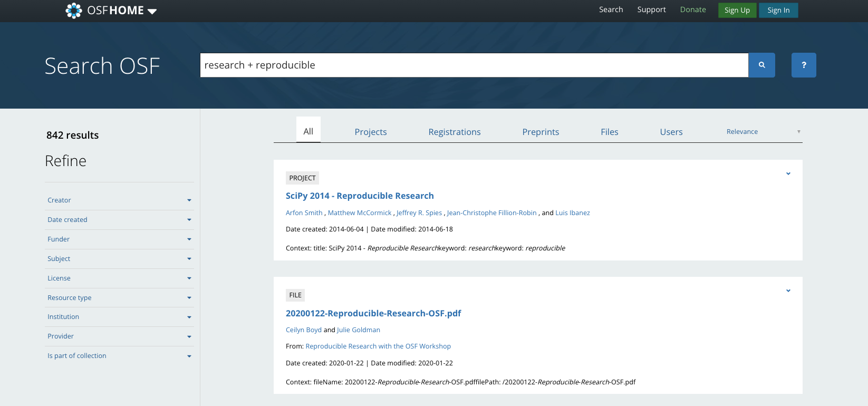Open Luis Ibanez's profile
The image size is (868, 406).
coord(573,213)
